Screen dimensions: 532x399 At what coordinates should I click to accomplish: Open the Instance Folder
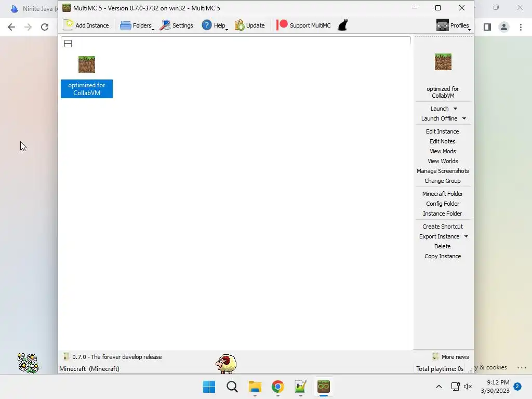(x=443, y=214)
